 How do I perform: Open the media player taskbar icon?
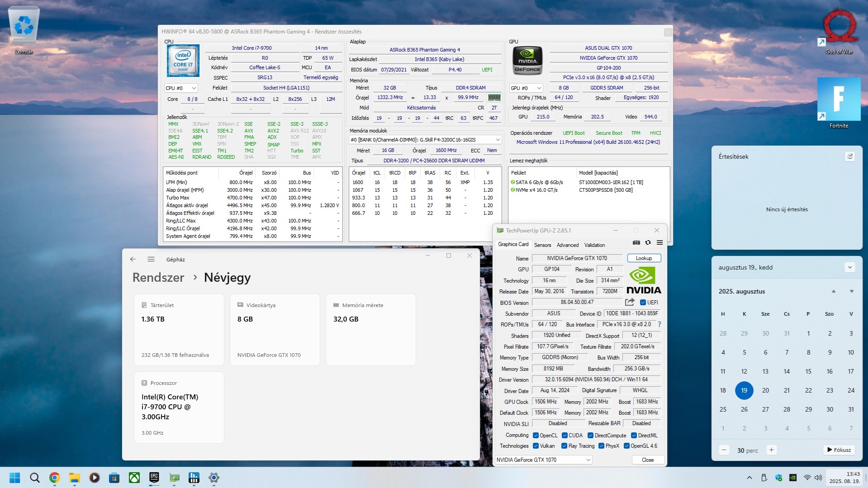tap(94, 478)
